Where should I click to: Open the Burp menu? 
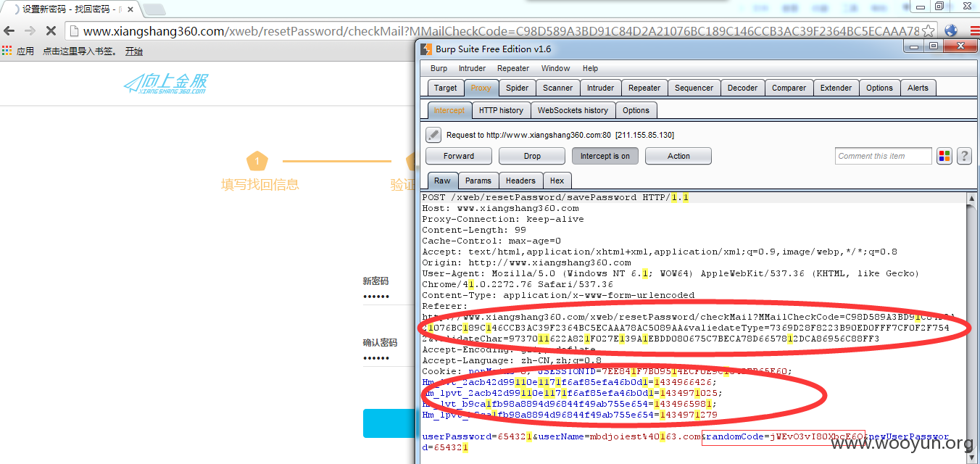[439, 68]
